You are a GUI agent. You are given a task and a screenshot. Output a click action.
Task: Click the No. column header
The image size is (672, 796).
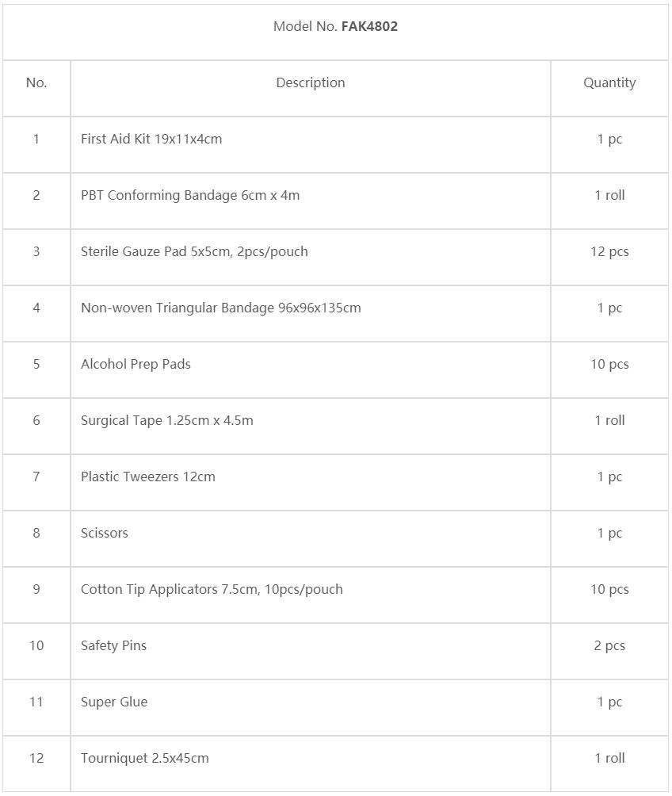click(x=36, y=82)
